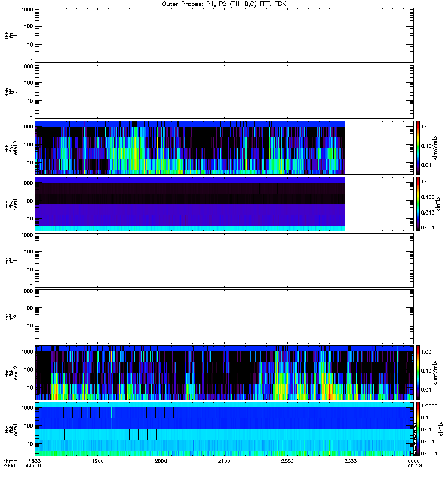Select the empty thc fft 1 panel

click(224, 261)
